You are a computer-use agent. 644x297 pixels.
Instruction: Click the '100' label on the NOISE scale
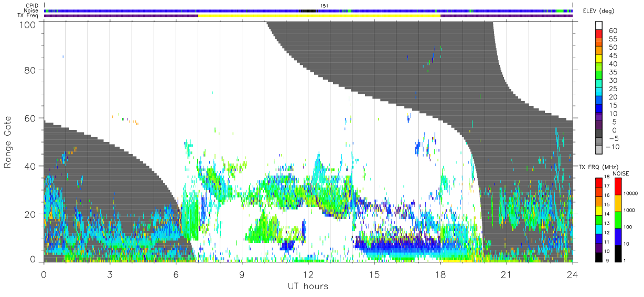tap(628, 227)
